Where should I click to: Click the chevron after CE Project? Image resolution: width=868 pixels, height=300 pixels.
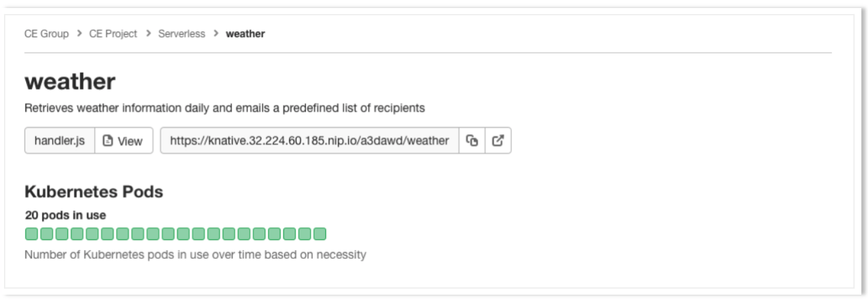[148, 33]
